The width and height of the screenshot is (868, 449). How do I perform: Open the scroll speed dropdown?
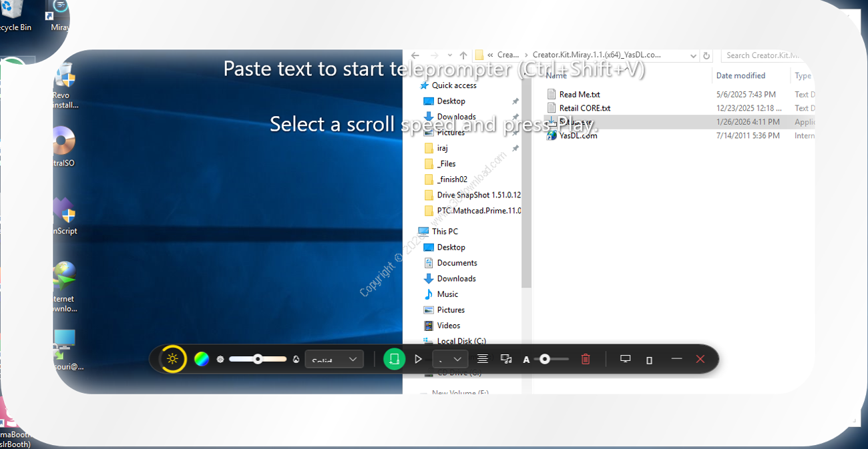coord(449,359)
